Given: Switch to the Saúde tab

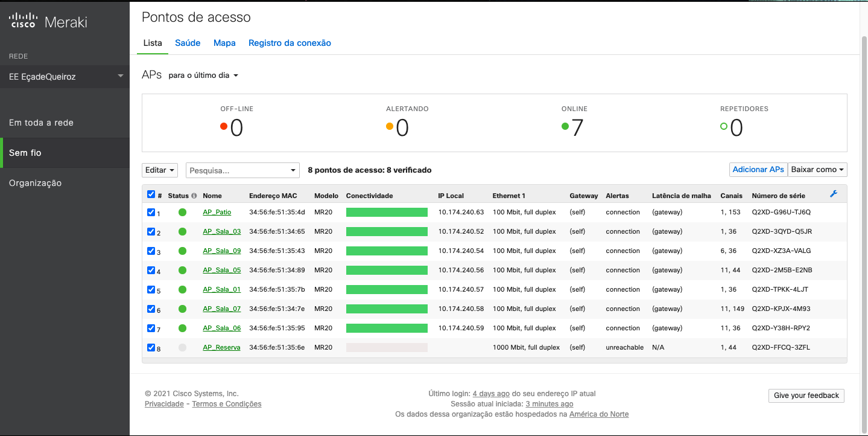Looking at the screenshot, I should (x=187, y=43).
